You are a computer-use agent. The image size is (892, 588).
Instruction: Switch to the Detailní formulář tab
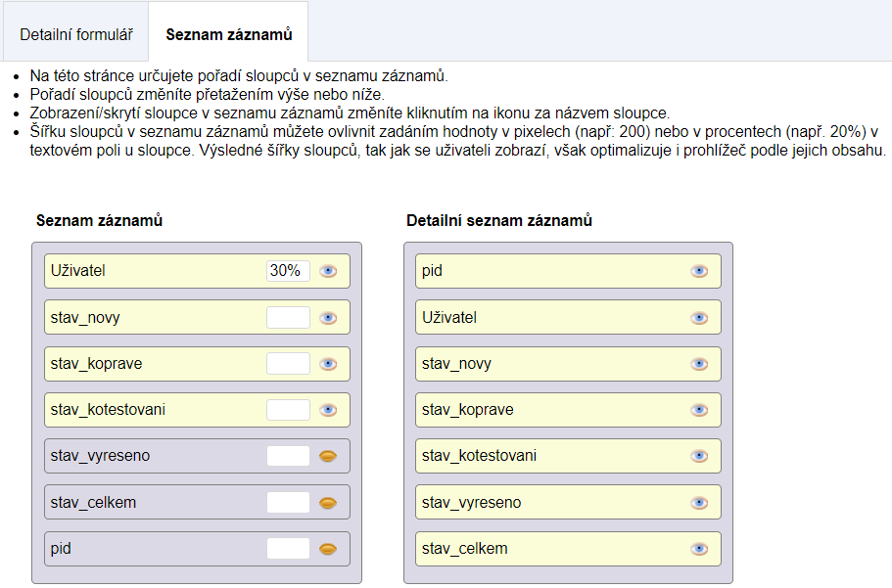pyautogui.click(x=76, y=34)
